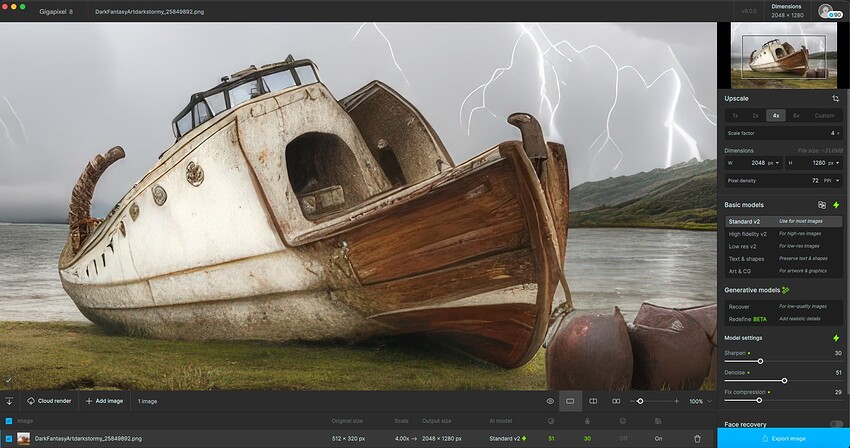Open the 100% zoom level dropdown

point(700,401)
